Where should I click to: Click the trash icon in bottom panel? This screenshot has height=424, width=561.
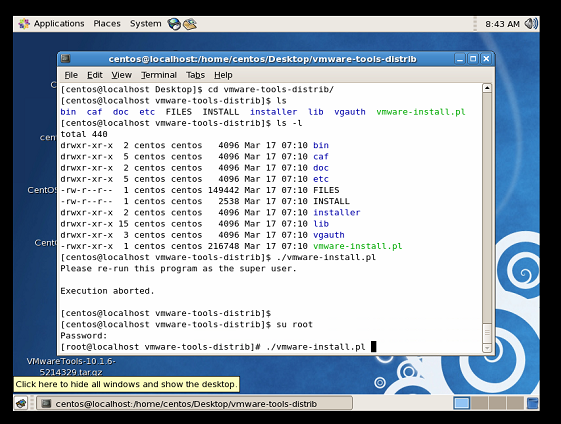(x=532, y=403)
